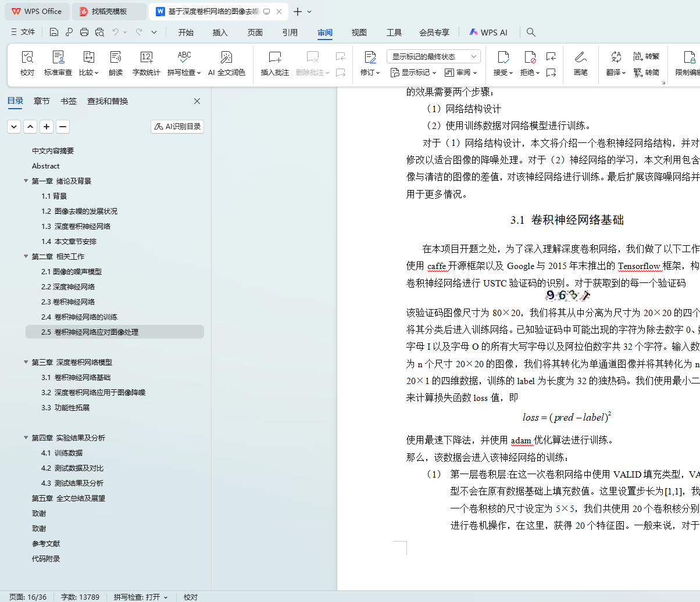Viewport: 700px width, 602px height.
Task: Switch to the 找稻壳模板 window tab
Action: 109,12
